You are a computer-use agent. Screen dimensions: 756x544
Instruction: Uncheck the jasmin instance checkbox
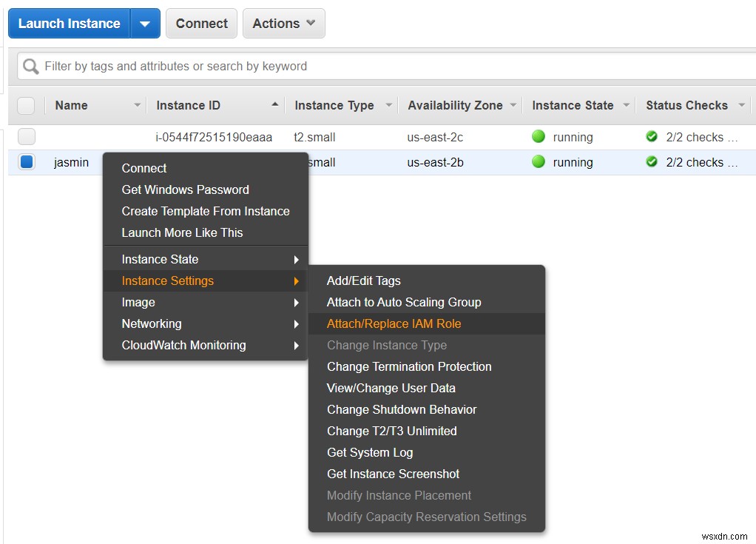point(26,162)
